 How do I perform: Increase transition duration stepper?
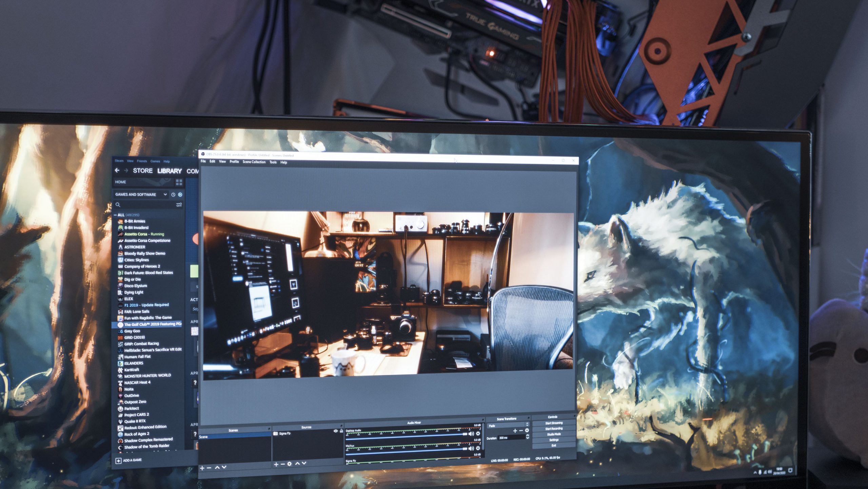(x=528, y=436)
